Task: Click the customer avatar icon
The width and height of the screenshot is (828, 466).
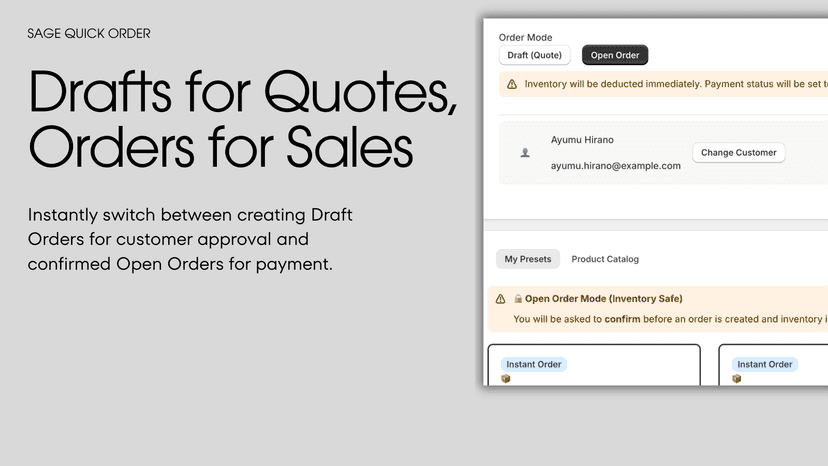Action: (x=525, y=153)
